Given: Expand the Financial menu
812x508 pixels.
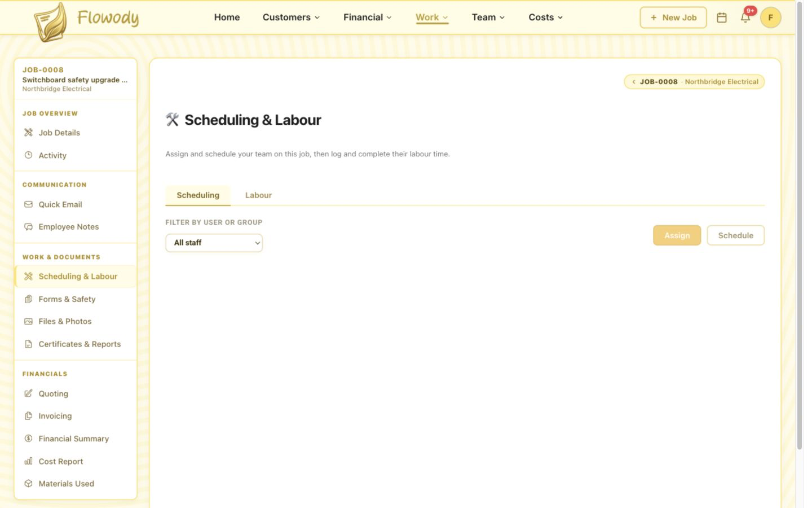Looking at the screenshot, I should coord(367,17).
